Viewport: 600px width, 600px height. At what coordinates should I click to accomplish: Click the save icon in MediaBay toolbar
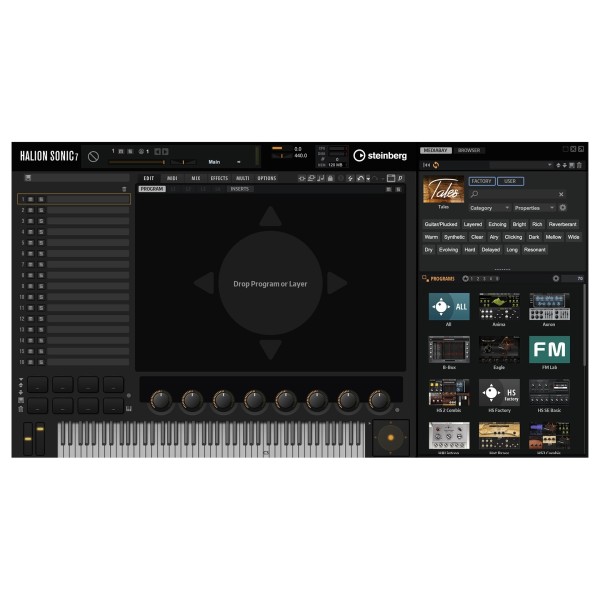[572, 165]
